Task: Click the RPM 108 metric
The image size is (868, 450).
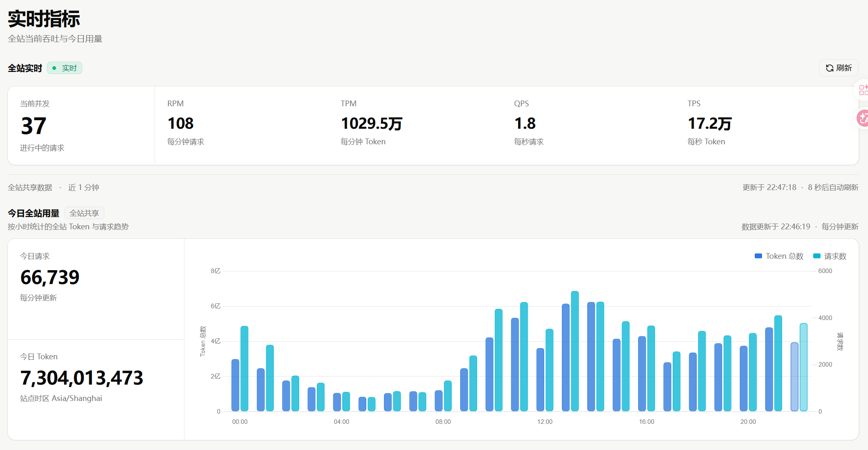Action: coord(186,123)
